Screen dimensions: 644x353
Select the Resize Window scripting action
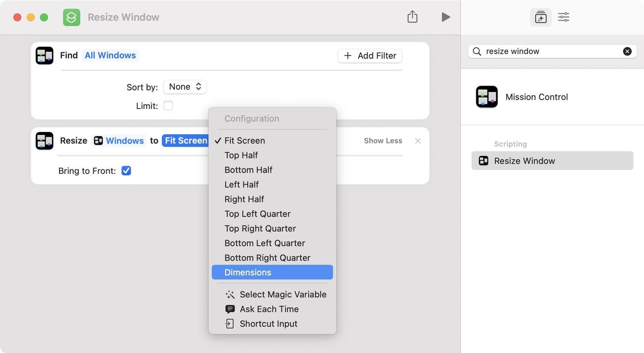(x=552, y=161)
